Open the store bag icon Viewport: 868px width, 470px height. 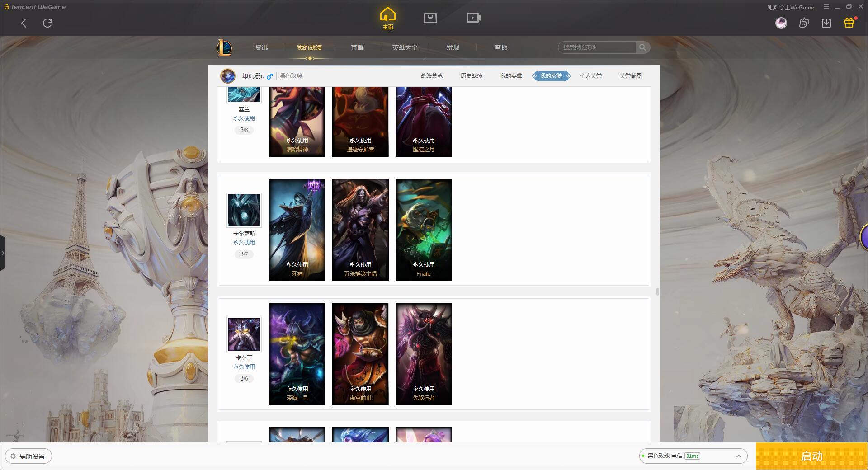[x=430, y=18]
